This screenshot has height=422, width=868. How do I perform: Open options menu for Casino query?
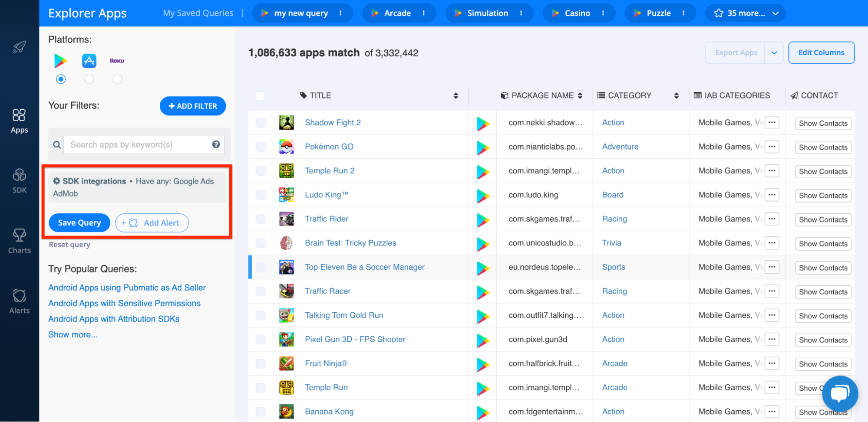603,13
